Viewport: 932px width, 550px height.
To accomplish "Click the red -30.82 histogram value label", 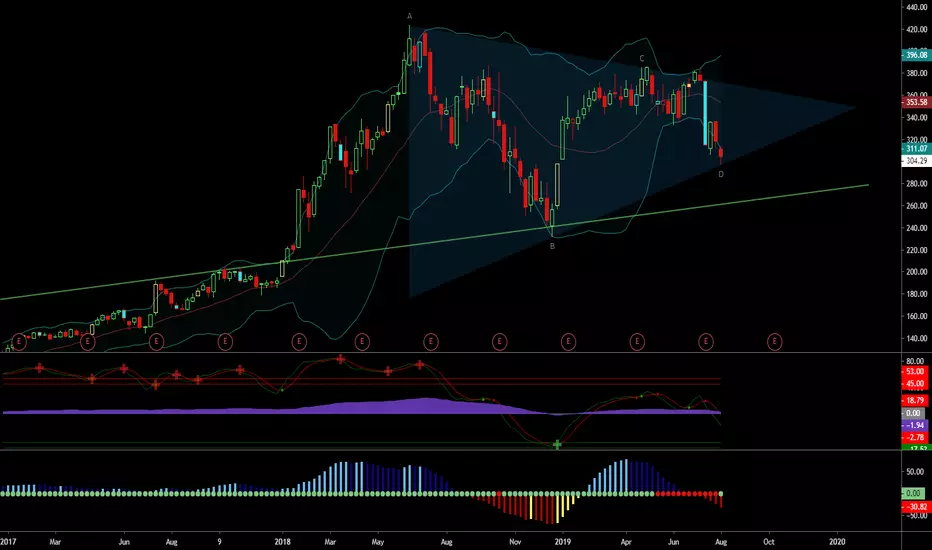I will [x=915, y=507].
